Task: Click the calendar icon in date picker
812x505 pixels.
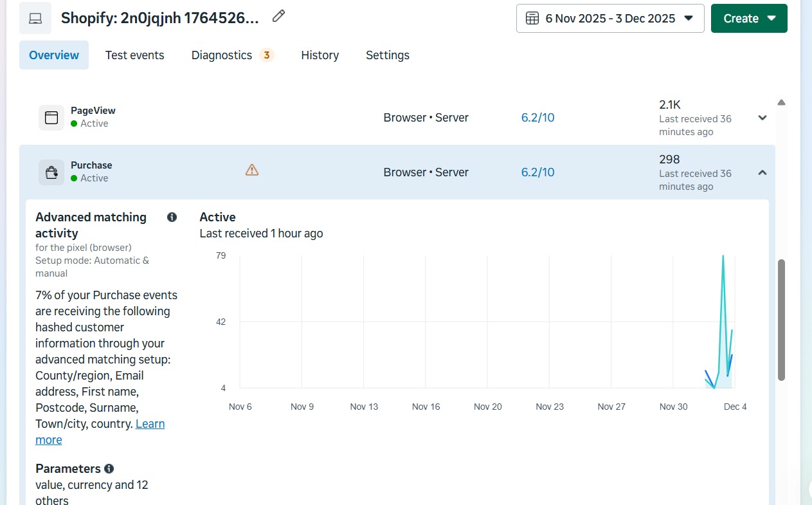Action: pyautogui.click(x=532, y=18)
